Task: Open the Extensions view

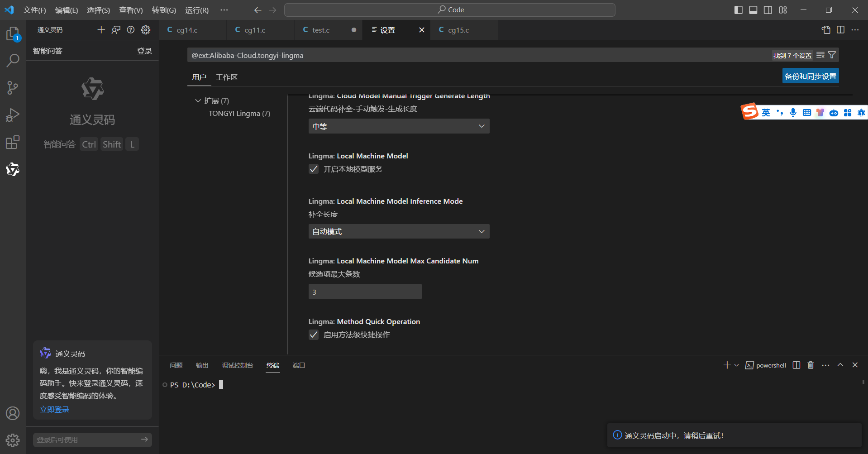Action: (x=13, y=142)
